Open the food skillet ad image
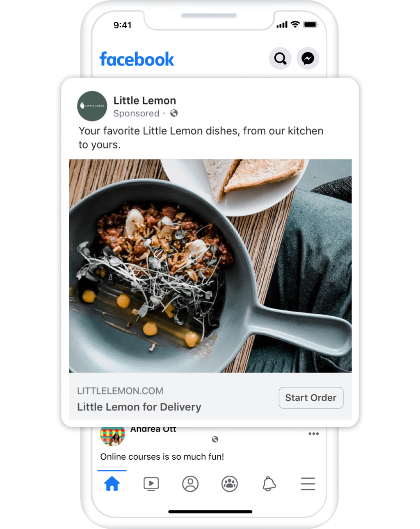420x529 pixels. click(x=210, y=266)
